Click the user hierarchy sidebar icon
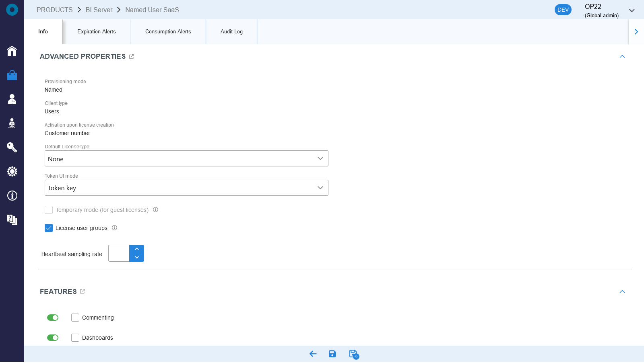Image resolution: width=644 pixels, height=363 pixels. [12, 123]
